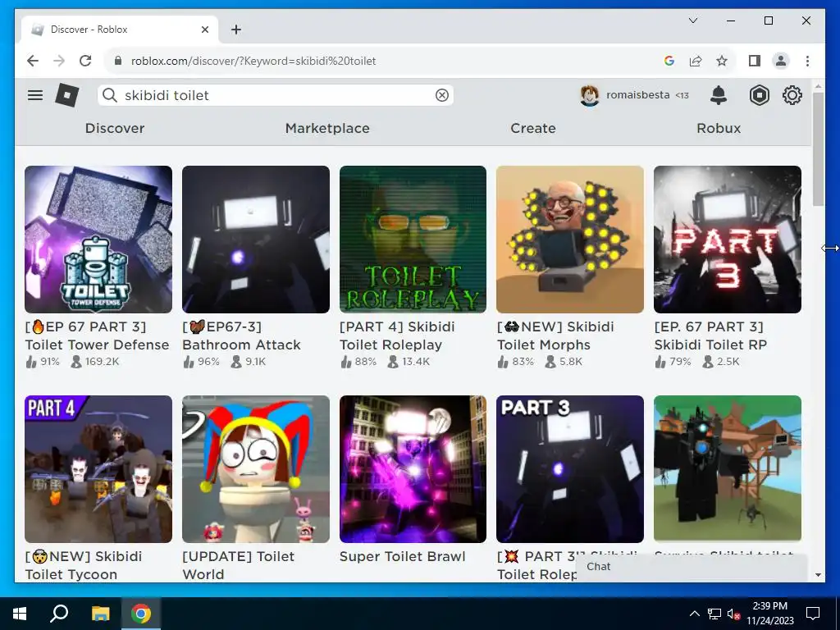Open Roblox notifications bell
Viewport: 840px width, 630px height.
719,95
